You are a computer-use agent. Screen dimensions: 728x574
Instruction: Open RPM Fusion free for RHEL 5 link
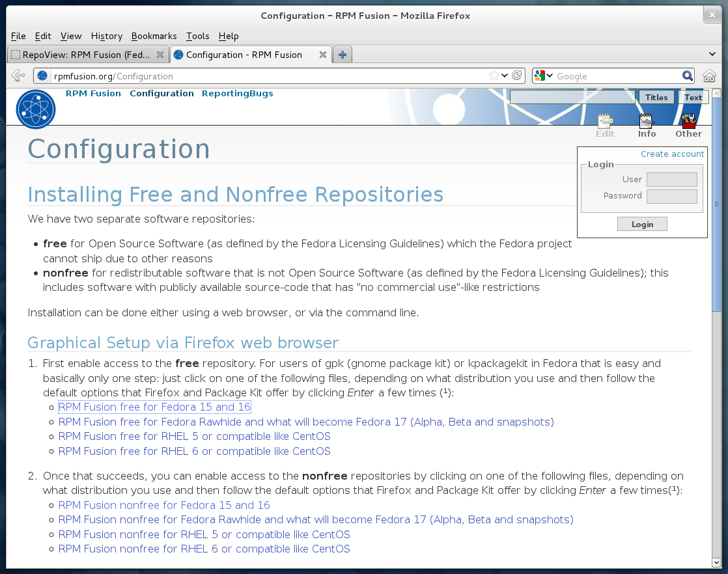[194, 436]
